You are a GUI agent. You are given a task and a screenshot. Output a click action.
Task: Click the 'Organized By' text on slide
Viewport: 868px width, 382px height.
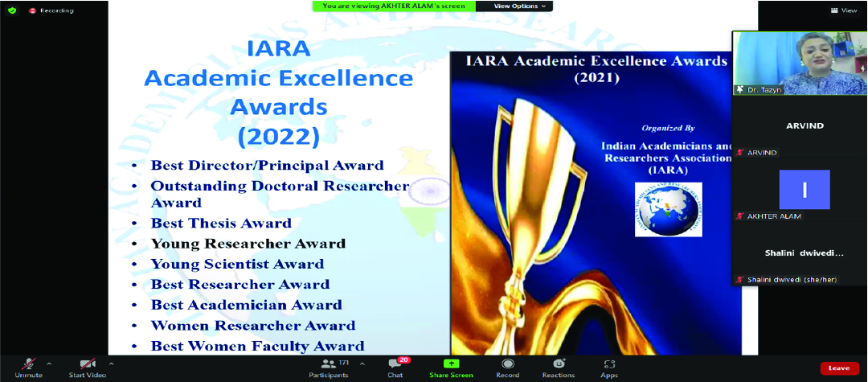point(668,128)
